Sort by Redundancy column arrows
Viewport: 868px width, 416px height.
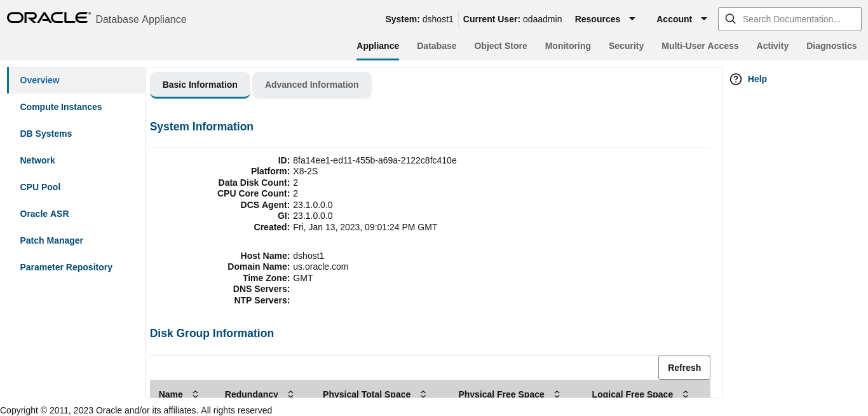coord(291,394)
